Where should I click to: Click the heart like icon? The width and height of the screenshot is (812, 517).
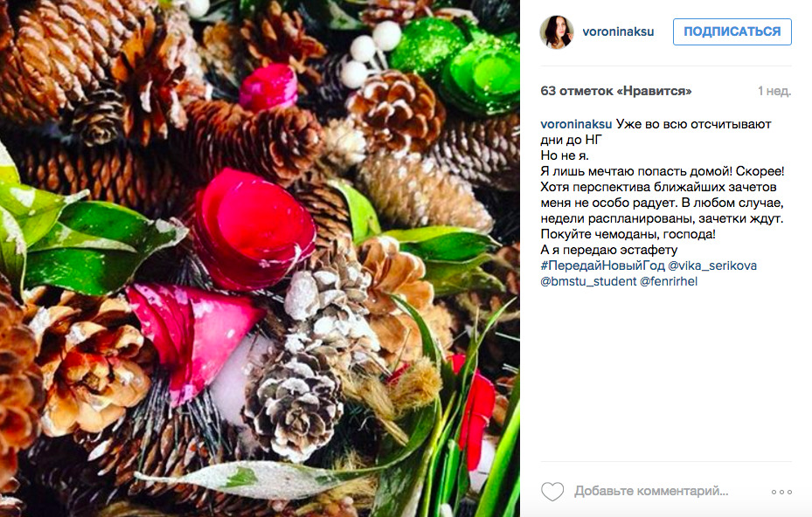click(x=552, y=491)
